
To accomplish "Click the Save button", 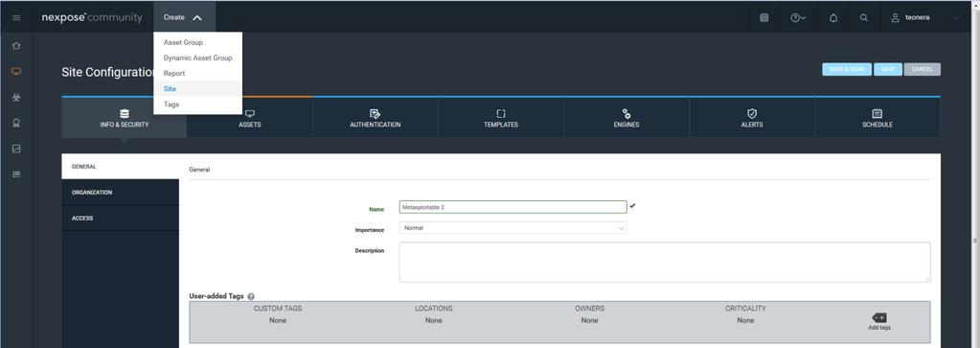I will (x=888, y=69).
